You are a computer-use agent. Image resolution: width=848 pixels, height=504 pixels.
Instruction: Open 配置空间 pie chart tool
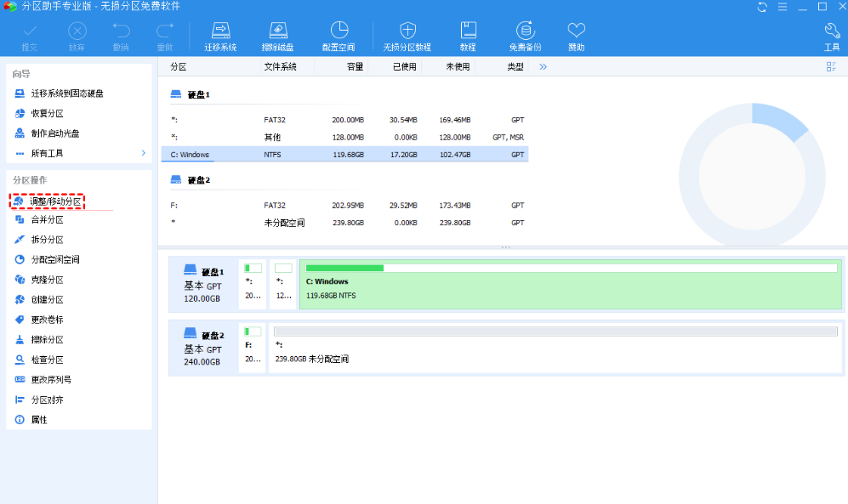point(339,37)
